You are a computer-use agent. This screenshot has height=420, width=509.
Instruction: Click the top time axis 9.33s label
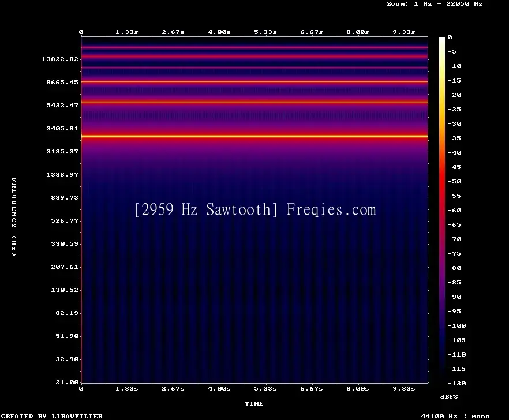point(404,32)
